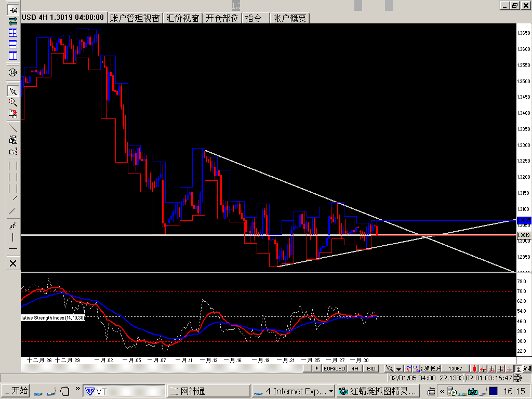The image size is (532, 399).
Task: Click the hand-over-document icon
Action: (x=13, y=139)
